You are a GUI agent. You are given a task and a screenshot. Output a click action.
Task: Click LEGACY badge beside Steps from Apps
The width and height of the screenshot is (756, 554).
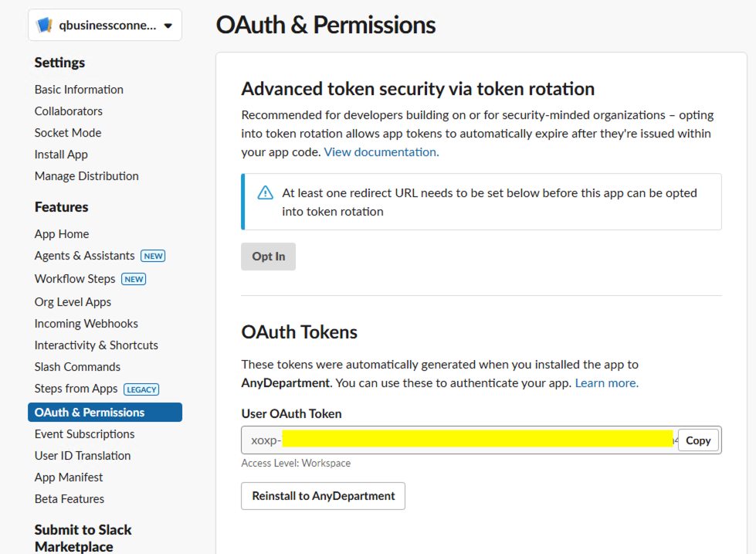(x=141, y=389)
